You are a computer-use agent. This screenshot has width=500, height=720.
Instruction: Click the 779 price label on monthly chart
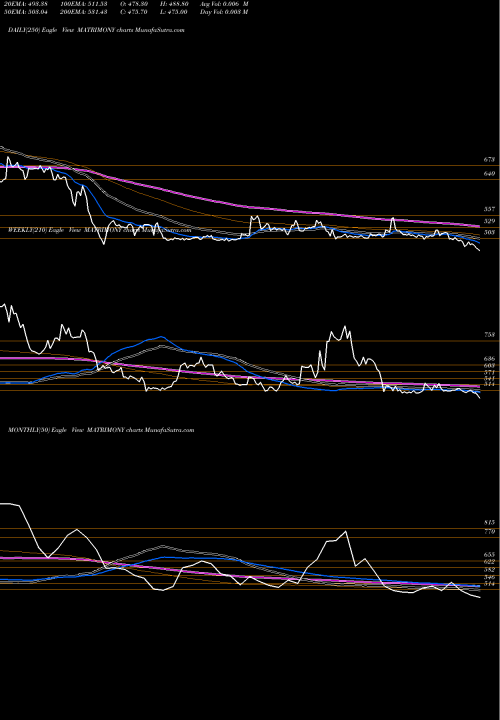click(x=489, y=531)
